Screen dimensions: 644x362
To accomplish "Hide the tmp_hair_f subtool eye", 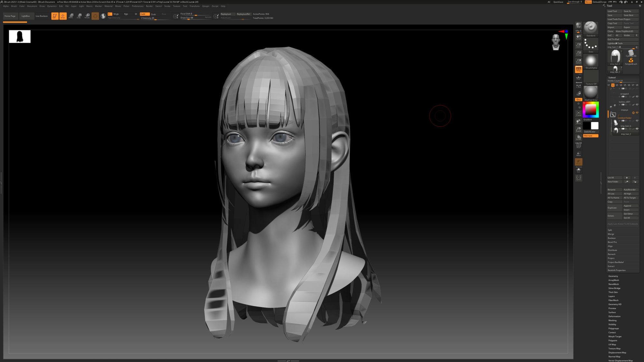I will pos(637,129).
